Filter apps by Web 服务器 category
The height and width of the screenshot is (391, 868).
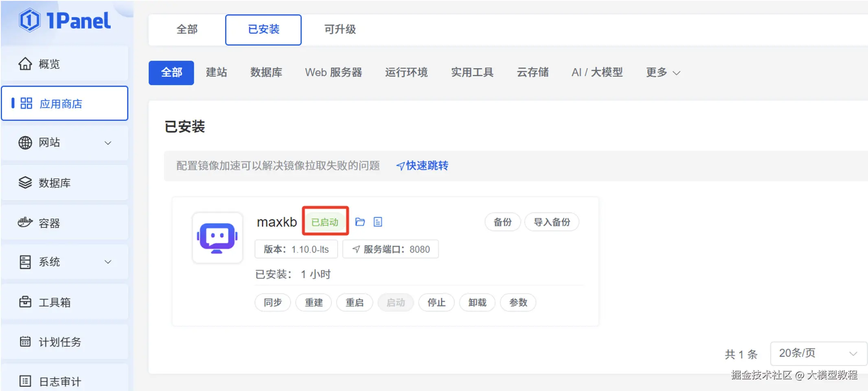tap(333, 72)
